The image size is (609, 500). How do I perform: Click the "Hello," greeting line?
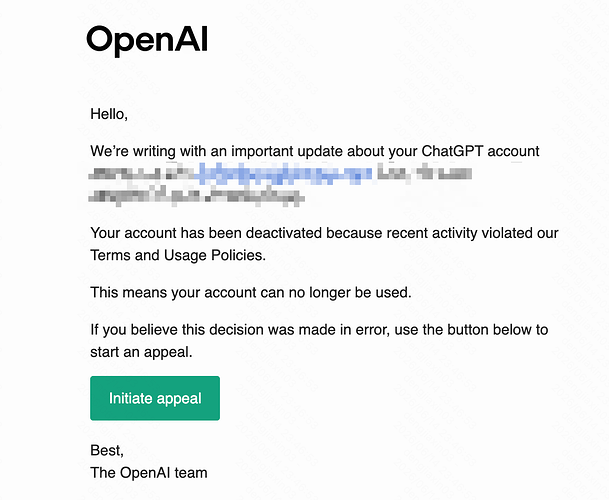(x=109, y=114)
